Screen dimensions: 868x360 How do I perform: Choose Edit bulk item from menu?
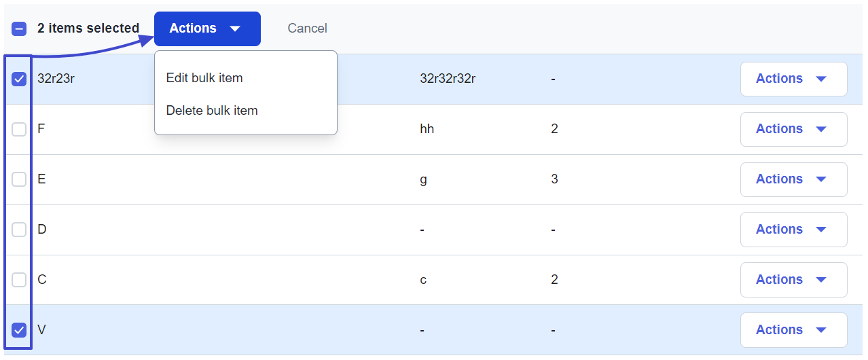point(204,78)
